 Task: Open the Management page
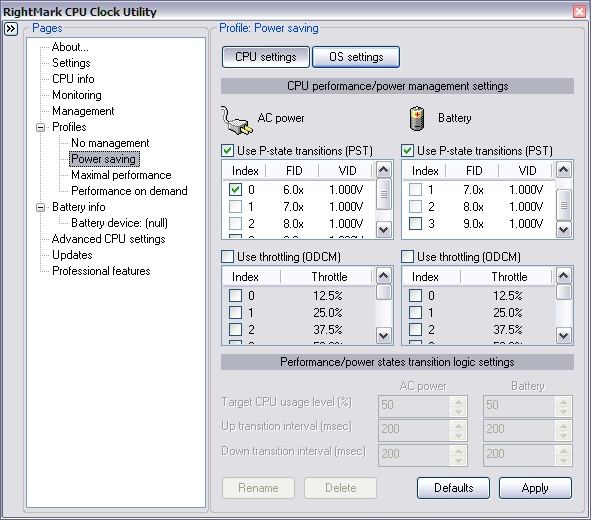click(x=83, y=111)
